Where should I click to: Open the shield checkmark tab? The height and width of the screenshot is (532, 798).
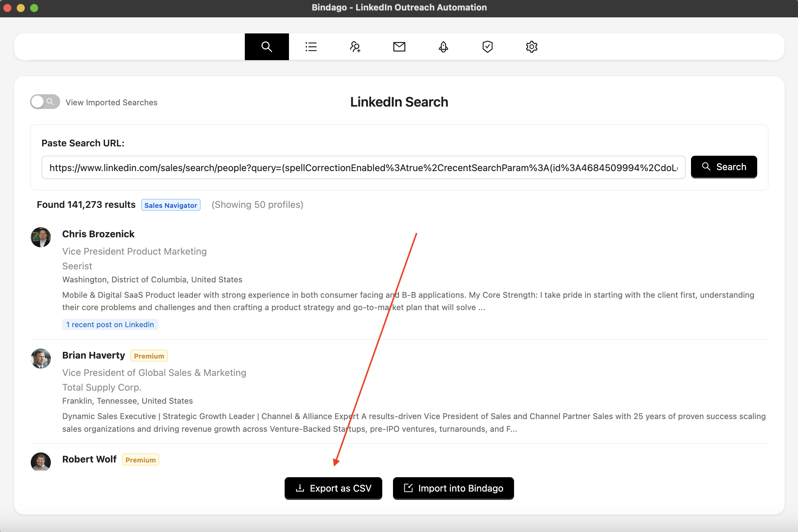tap(487, 46)
